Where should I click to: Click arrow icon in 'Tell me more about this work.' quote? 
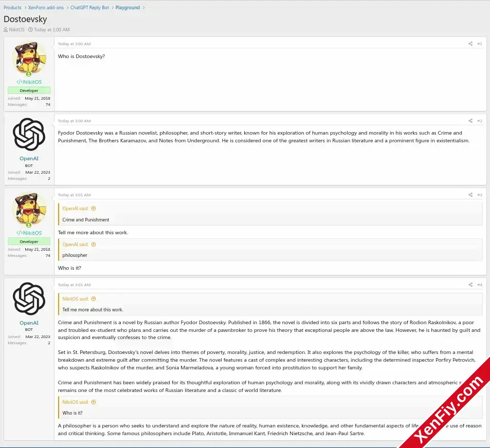tap(94, 299)
